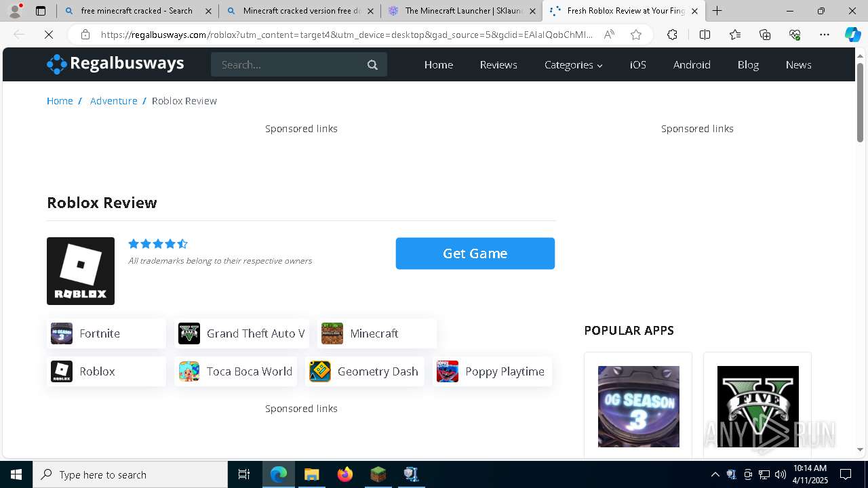The height and width of the screenshot is (488, 868).
Task: Click the search magnifier icon in site header
Action: [372, 65]
